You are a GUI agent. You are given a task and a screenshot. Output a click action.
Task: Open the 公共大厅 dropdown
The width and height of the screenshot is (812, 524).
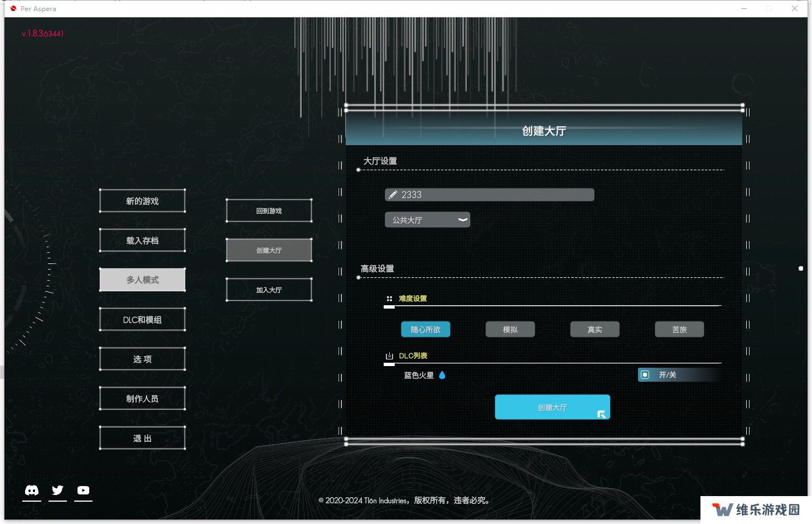click(428, 220)
